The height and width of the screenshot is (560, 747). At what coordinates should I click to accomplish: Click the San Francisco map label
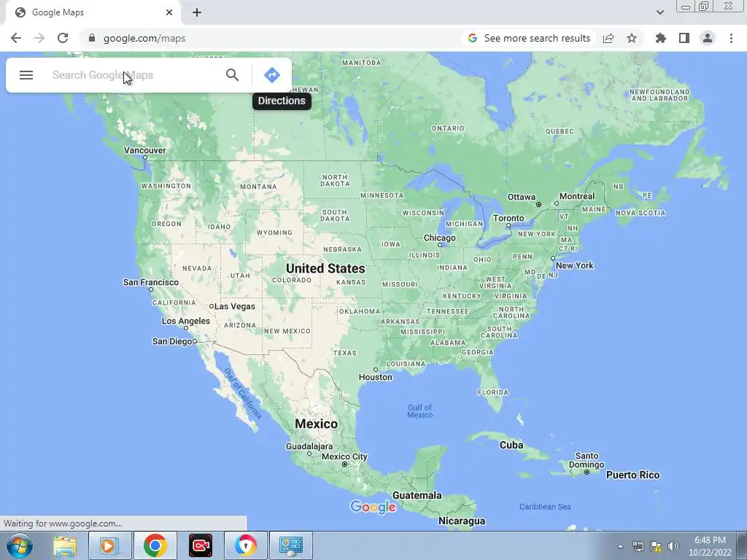click(150, 282)
